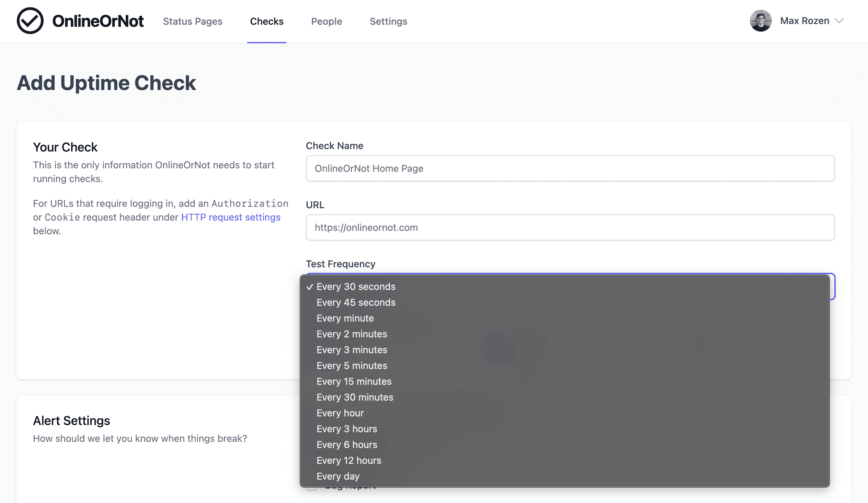Image resolution: width=868 pixels, height=503 pixels.
Task: Navigate to Status Pages tab
Action: 193,21
